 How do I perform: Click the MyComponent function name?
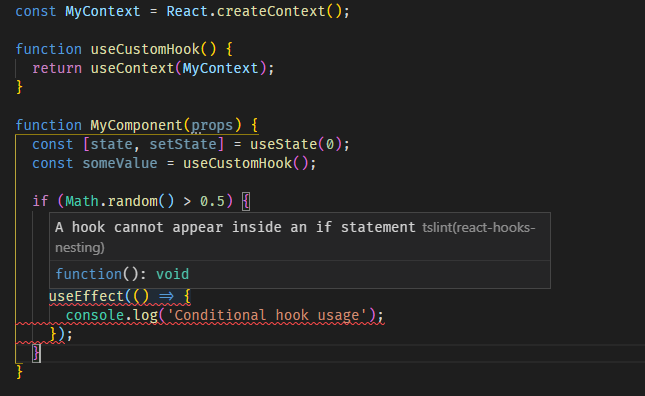pos(136,125)
